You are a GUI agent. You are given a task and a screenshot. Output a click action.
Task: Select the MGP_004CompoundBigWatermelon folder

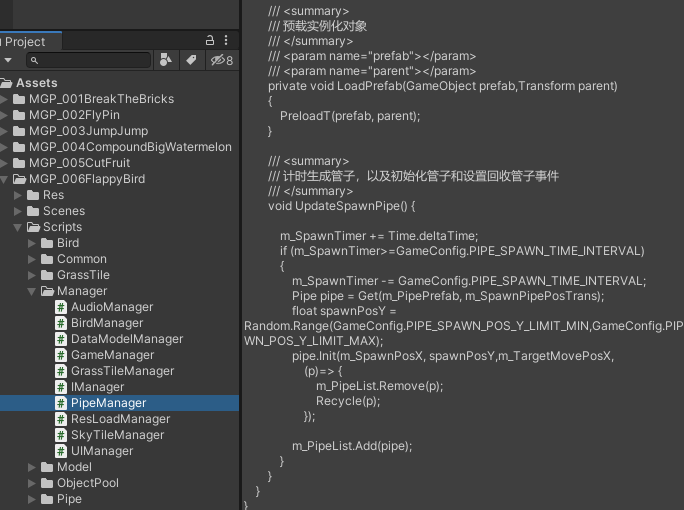pyautogui.click(x=130, y=147)
